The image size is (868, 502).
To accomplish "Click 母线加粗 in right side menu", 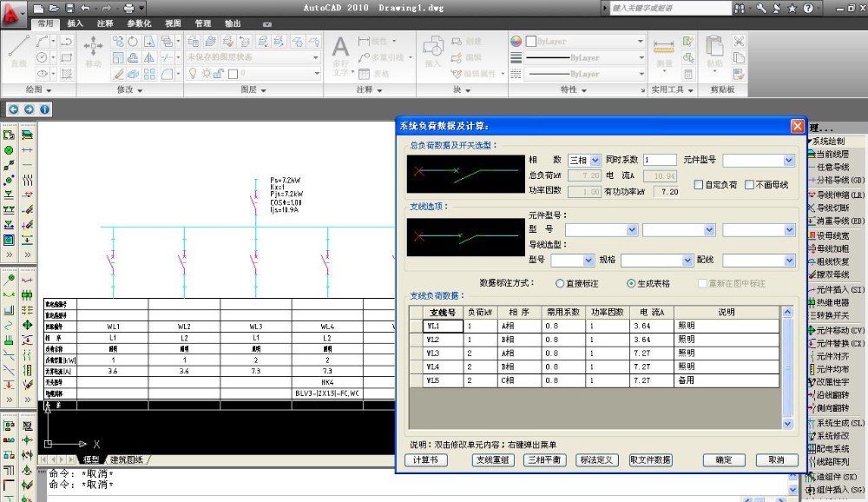I will click(829, 248).
